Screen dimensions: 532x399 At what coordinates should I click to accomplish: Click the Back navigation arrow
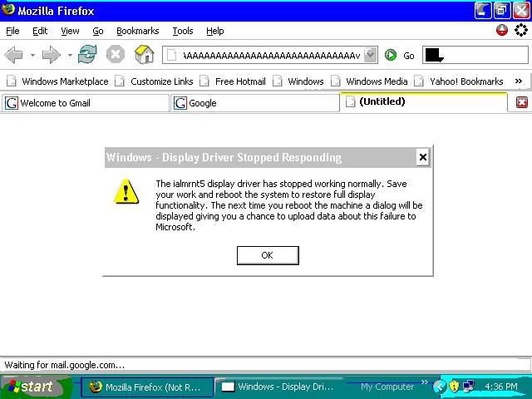(14, 56)
